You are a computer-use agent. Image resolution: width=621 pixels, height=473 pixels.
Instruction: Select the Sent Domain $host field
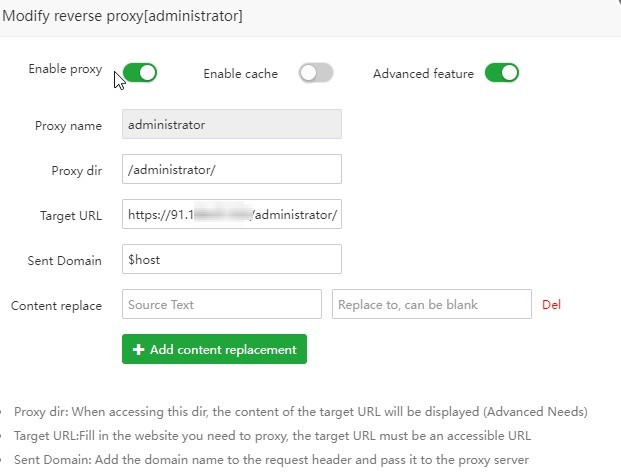pyautogui.click(x=231, y=260)
